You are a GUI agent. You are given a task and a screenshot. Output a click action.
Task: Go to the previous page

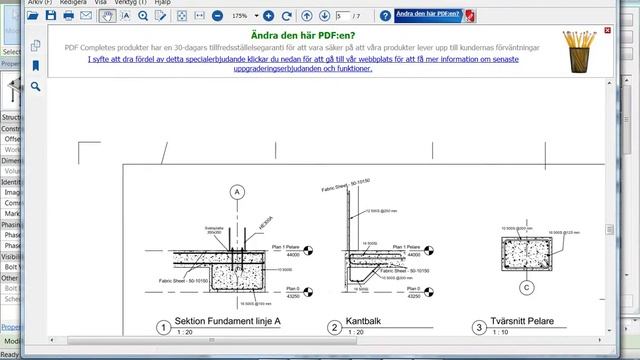pos(307,16)
